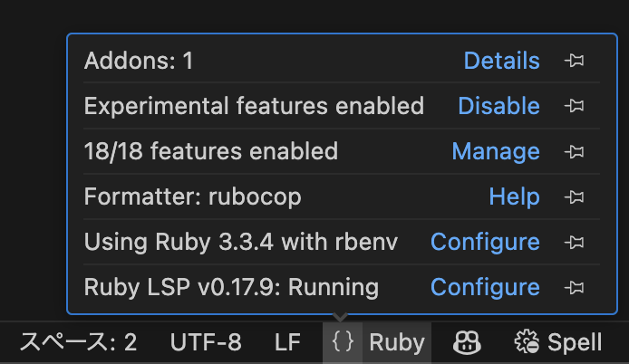Image resolution: width=629 pixels, height=364 pixels.
Task: Click the Formatter: rubocop text
Action: pos(192,196)
